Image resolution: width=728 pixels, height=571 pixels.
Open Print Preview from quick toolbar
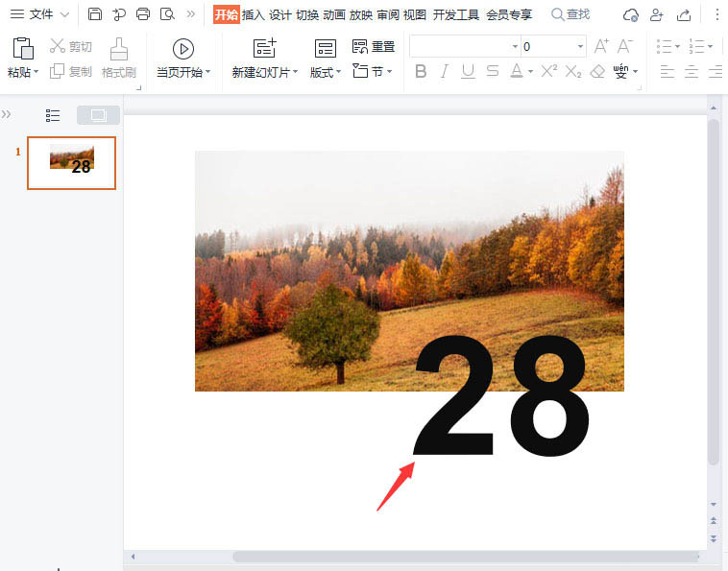(167, 14)
